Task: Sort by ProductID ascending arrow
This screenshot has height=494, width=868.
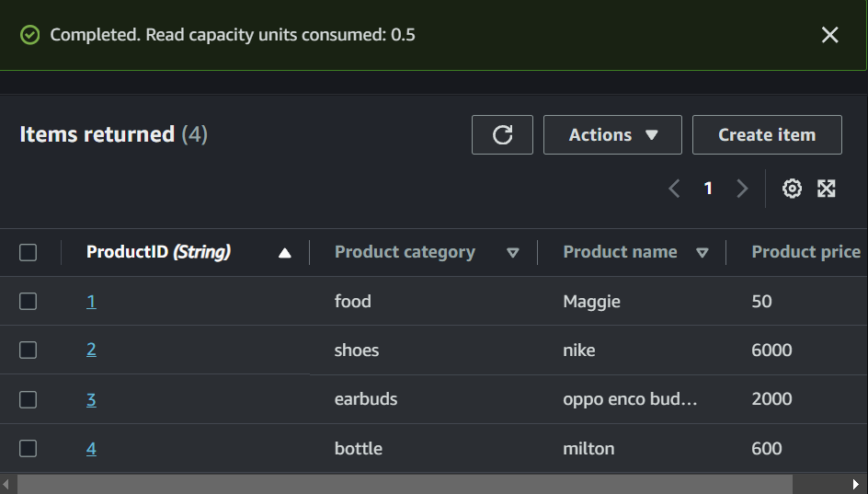Action: 285,253
